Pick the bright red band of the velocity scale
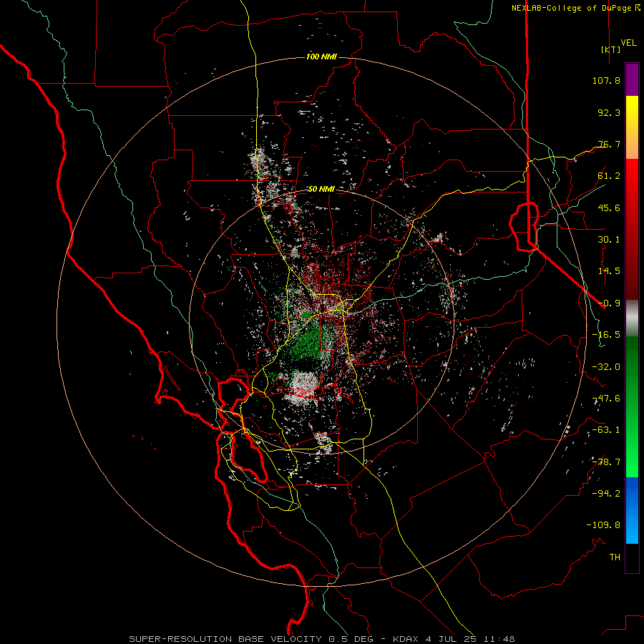This screenshot has width=644, height=644. coord(632,228)
